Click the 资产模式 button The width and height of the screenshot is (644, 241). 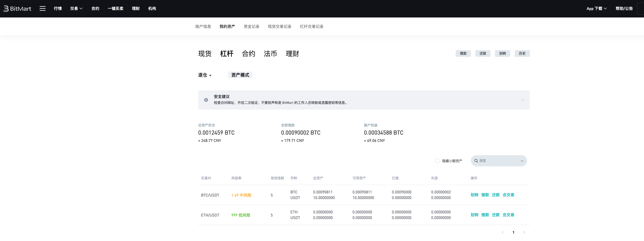point(240,75)
